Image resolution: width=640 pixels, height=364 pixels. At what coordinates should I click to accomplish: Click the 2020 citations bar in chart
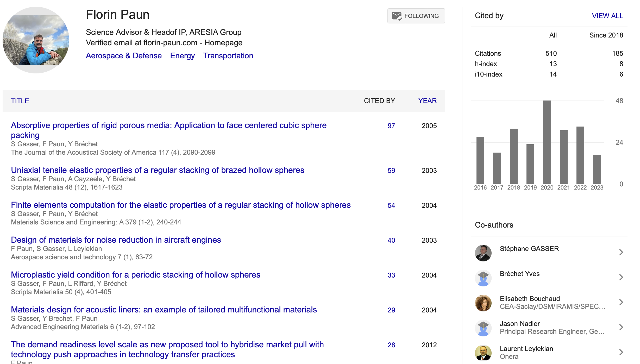[547, 142]
